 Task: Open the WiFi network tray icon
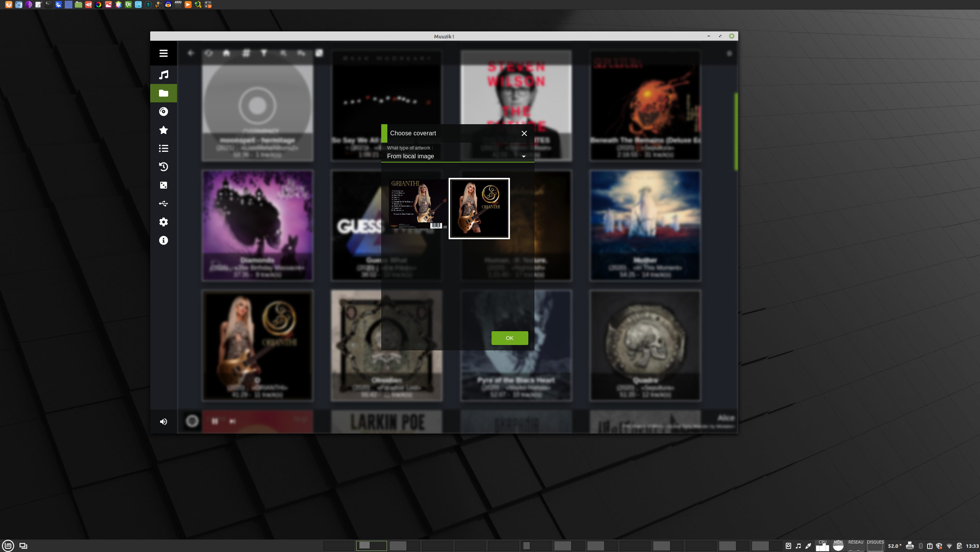(949, 546)
